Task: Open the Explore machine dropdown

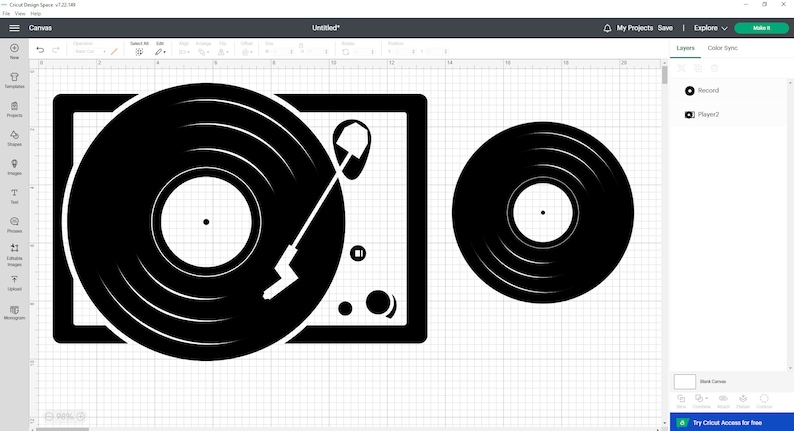Action: click(710, 28)
